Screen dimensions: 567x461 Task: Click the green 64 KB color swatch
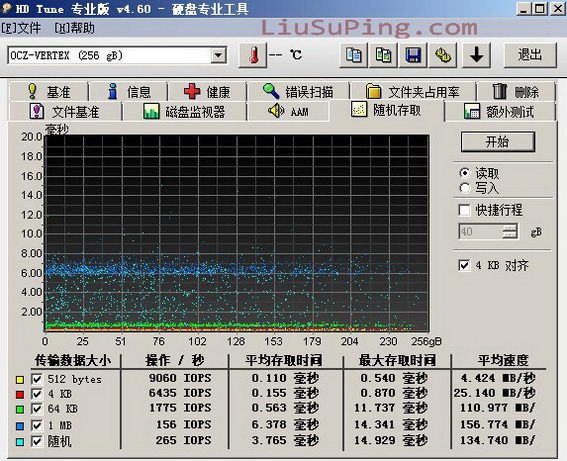(x=20, y=409)
